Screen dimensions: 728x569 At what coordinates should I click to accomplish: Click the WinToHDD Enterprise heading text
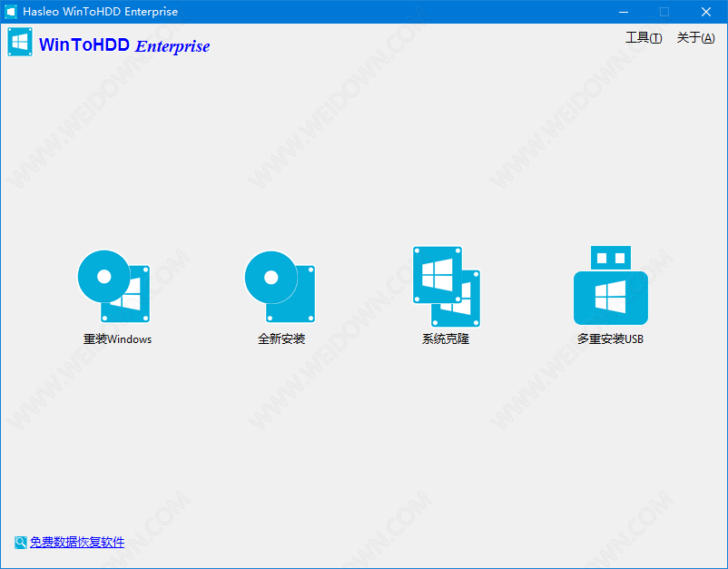click(124, 45)
